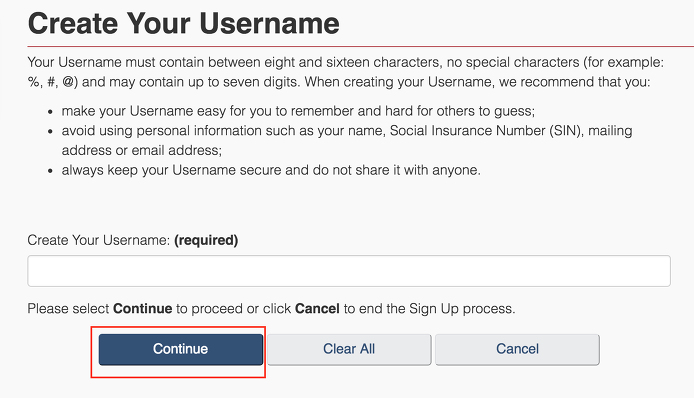The image size is (694, 398).
Task: Click the "Sign Up process" phrase
Action: [462, 309]
